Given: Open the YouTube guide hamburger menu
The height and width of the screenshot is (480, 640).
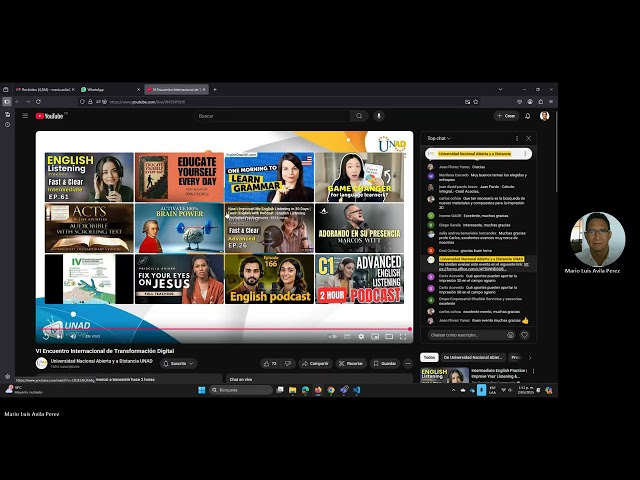Looking at the screenshot, I should pyautogui.click(x=25, y=116).
